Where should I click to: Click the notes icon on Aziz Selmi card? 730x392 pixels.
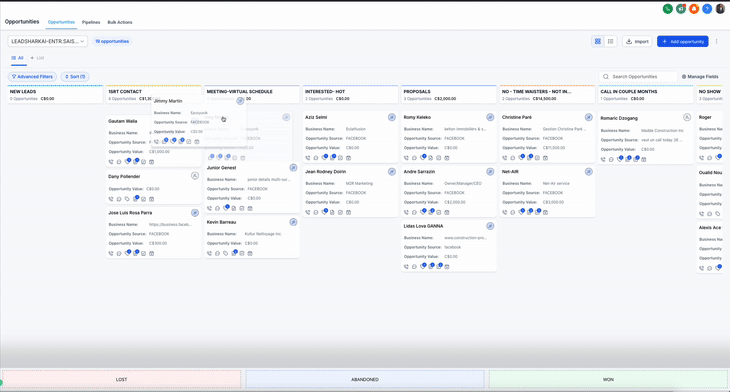pyautogui.click(x=332, y=158)
